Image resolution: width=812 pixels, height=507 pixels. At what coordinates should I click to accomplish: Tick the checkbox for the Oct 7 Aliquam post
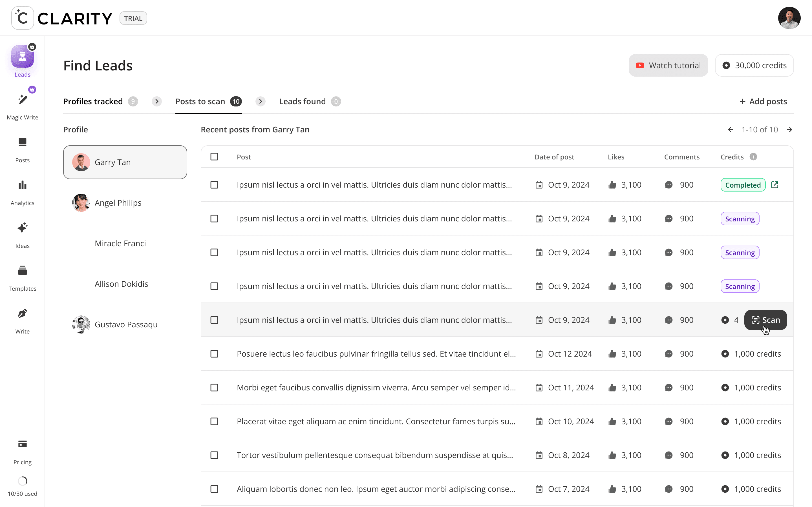point(214,489)
